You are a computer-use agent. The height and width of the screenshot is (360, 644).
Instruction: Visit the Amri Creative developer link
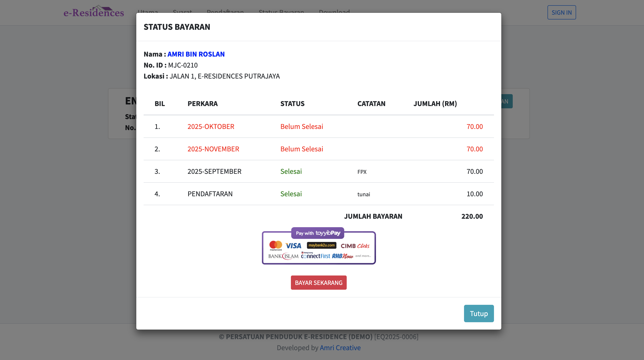(x=340, y=347)
